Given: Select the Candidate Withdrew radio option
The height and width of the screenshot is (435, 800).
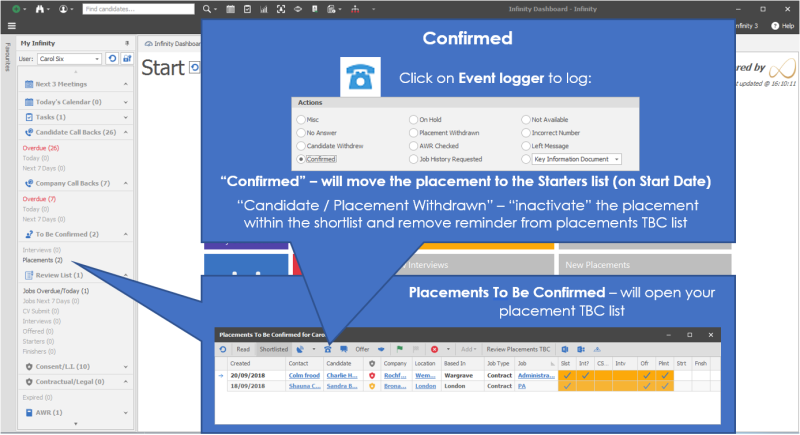Looking at the screenshot, I should point(301,145).
